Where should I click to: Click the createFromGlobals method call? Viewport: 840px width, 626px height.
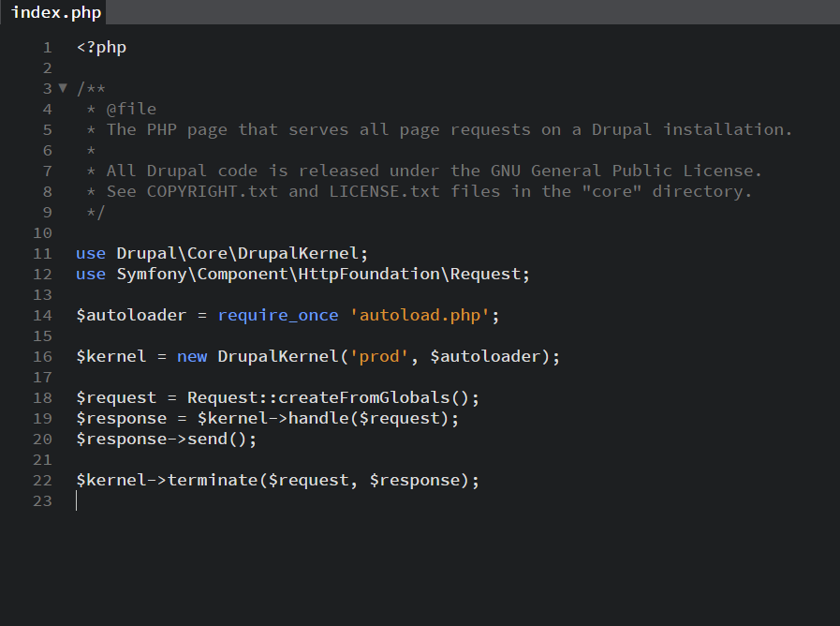tap(363, 397)
